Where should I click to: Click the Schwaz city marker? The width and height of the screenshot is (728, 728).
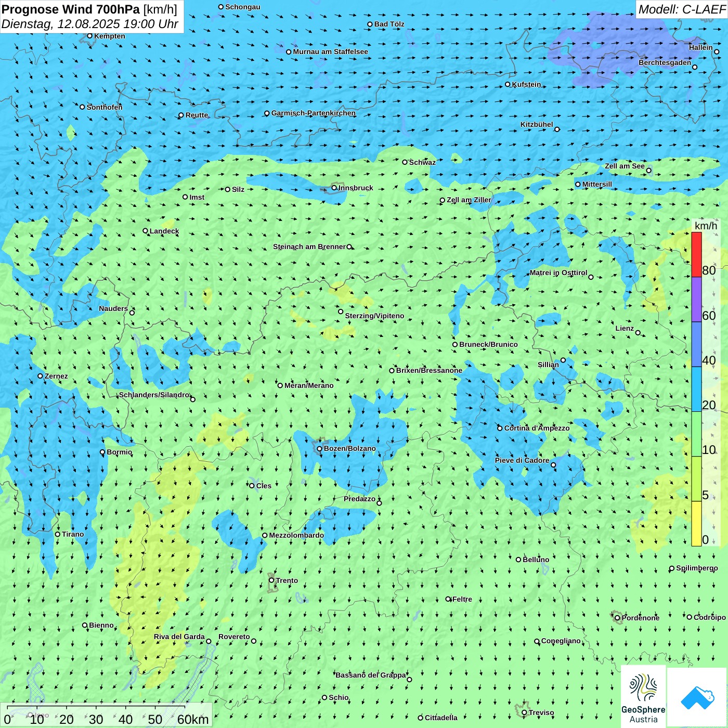point(405,162)
